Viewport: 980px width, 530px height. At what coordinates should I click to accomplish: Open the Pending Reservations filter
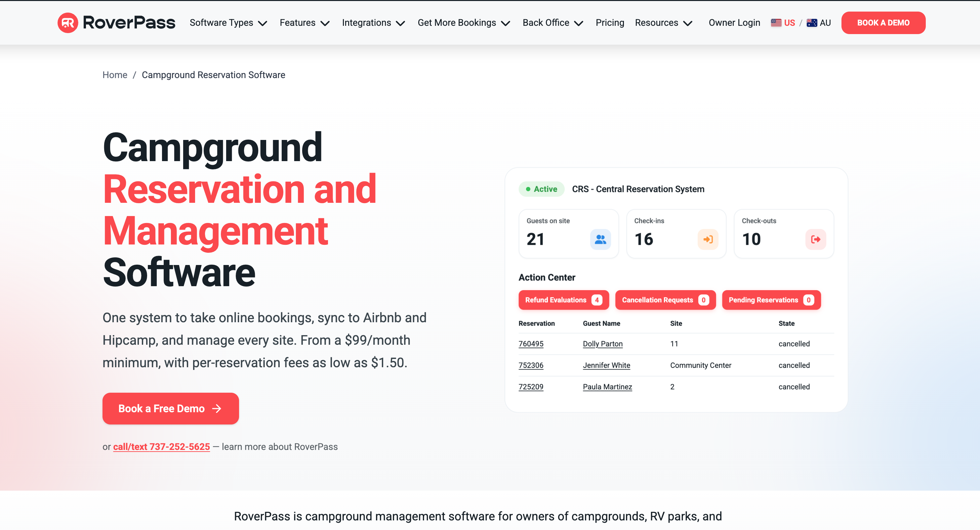click(x=771, y=300)
